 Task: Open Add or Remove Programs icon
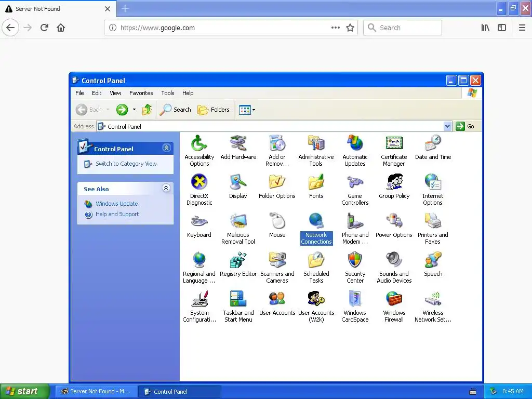(277, 150)
